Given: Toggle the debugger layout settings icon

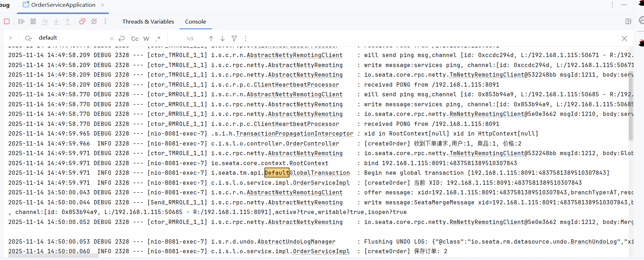Looking at the screenshot, I should [628, 21].
